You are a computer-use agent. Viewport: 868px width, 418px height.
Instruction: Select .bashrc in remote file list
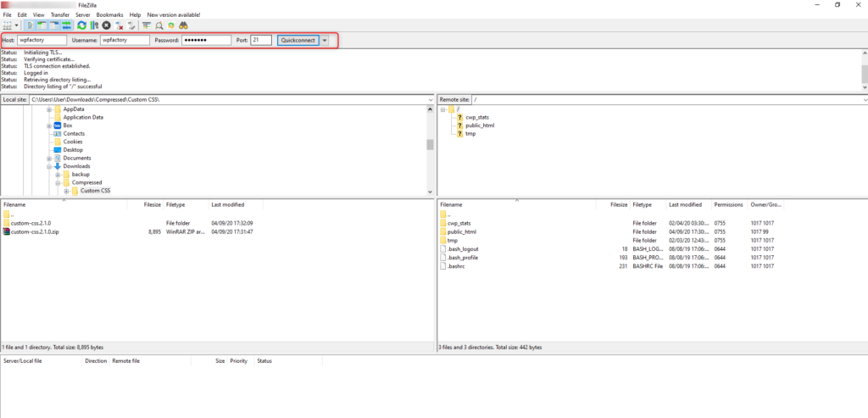tap(455, 266)
